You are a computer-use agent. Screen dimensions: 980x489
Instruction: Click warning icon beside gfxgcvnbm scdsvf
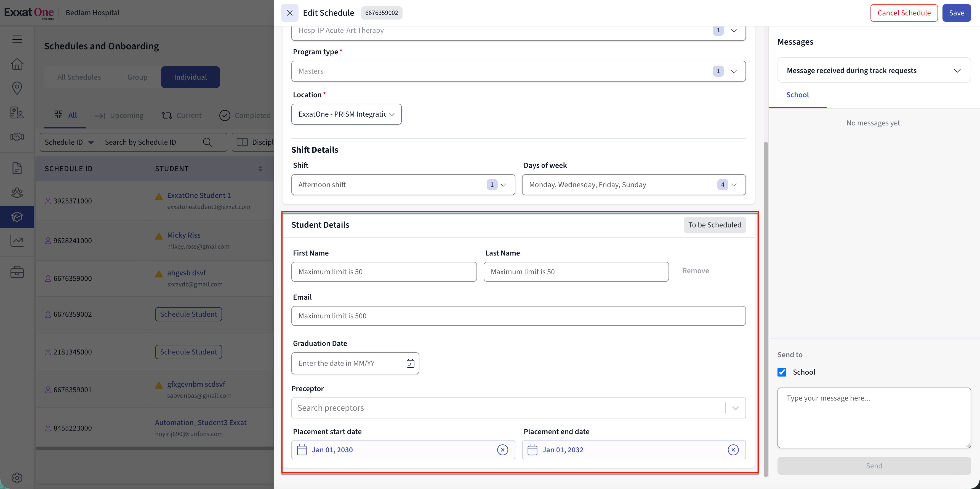click(159, 385)
